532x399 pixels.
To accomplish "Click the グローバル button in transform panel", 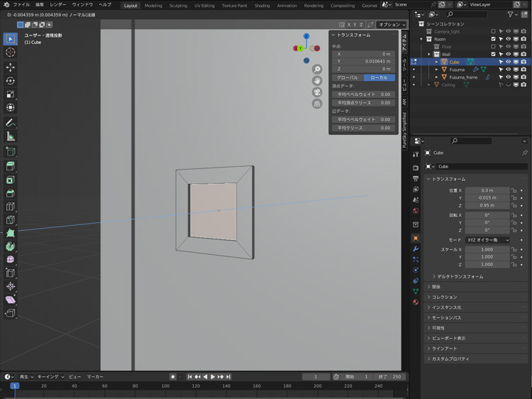I will tap(348, 77).
